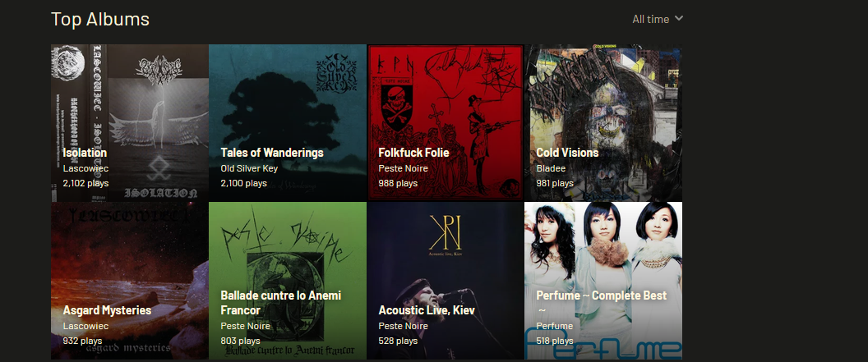The image size is (868, 362).
Task: Click the 981 plays count
Action: click(555, 183)
